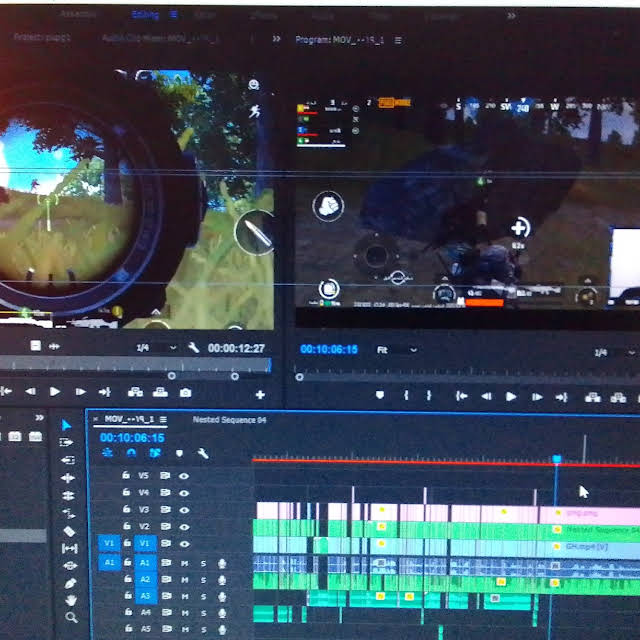640x640 pixels.
Task: Open timeline display settings wrench
Action: [x=203, y=453]
